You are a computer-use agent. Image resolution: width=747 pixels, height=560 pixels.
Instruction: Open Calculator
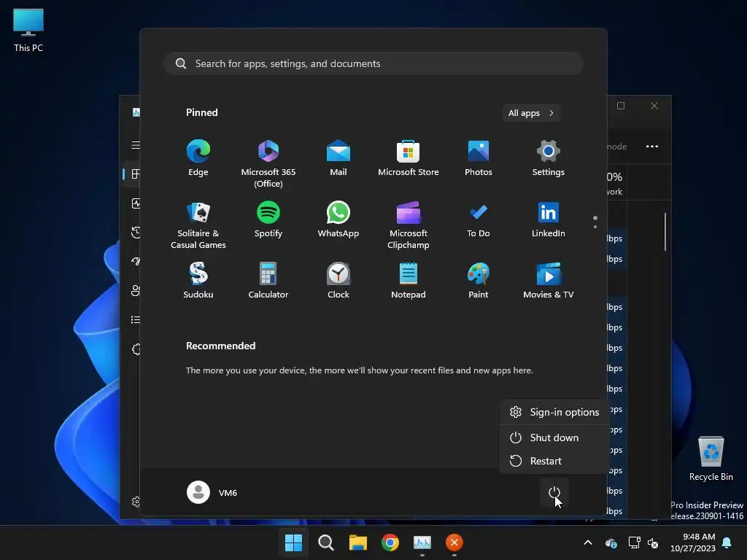click(268, 281)
